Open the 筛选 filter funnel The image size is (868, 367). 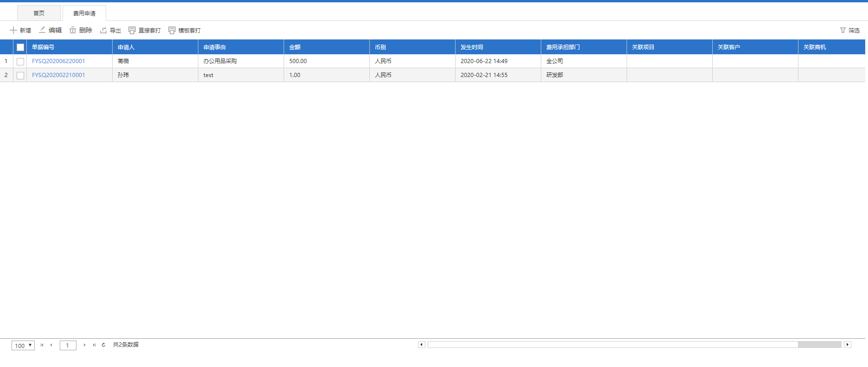843,30
